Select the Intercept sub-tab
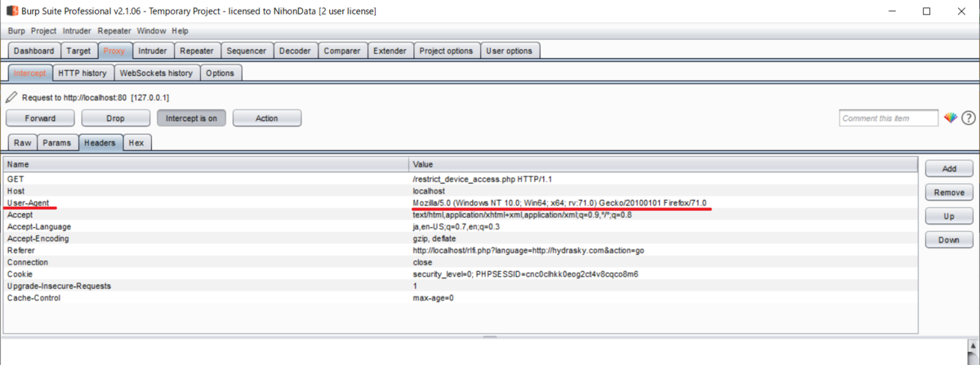980x365 pixels. 30,73
